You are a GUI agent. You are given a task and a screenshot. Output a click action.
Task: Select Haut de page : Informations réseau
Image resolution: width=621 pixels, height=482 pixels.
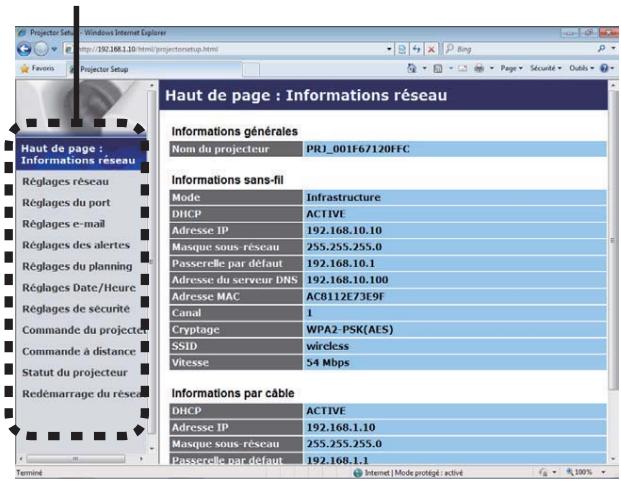(81, 154)
